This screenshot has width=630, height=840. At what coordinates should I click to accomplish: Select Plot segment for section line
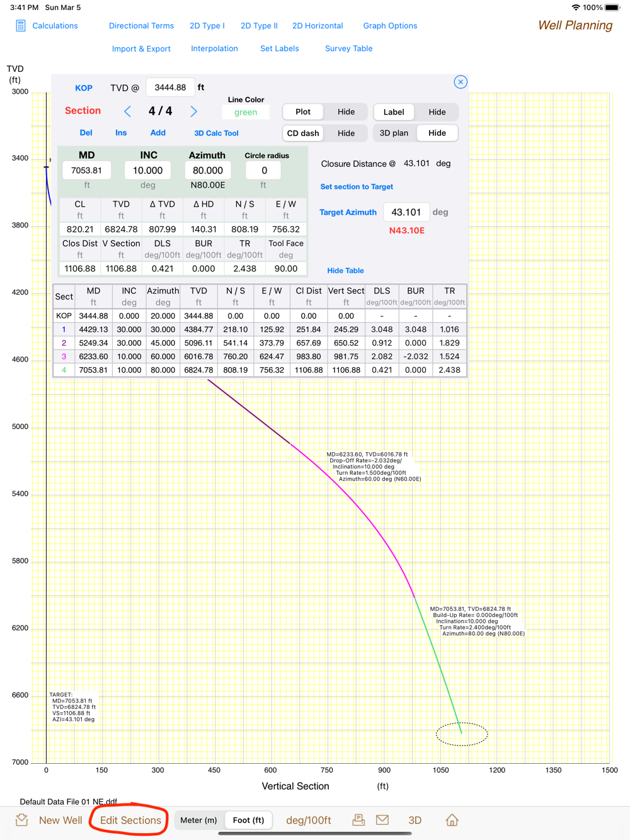pyautogui.click(x=303, y=112)
